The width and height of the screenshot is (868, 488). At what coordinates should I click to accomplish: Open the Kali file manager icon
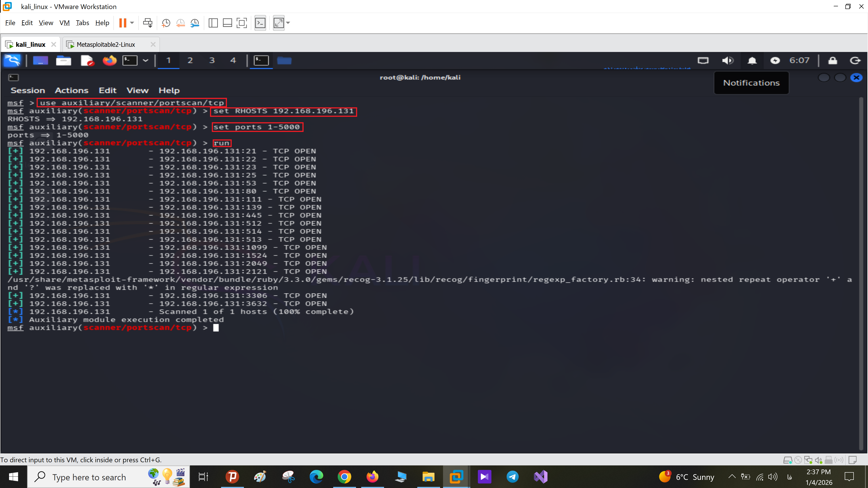coord(63,61)
